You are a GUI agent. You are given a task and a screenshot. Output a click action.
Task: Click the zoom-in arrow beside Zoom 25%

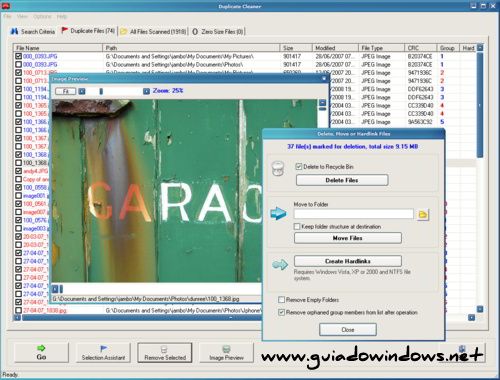146,91
